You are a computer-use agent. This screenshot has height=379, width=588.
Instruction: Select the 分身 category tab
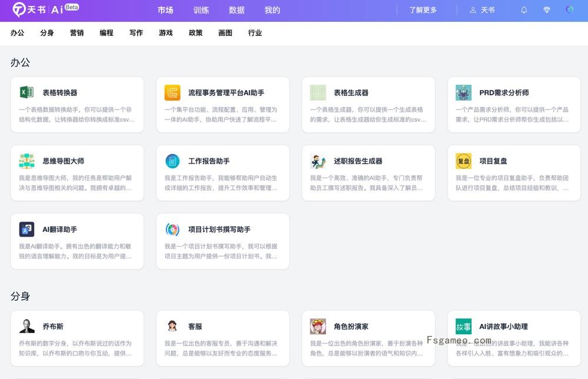coord(47,32)
